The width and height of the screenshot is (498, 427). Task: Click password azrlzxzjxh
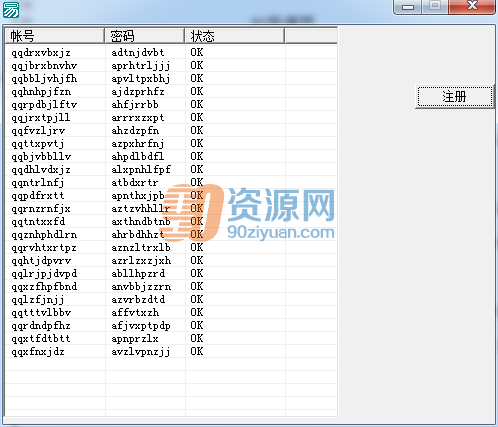[x=141, y=261]
